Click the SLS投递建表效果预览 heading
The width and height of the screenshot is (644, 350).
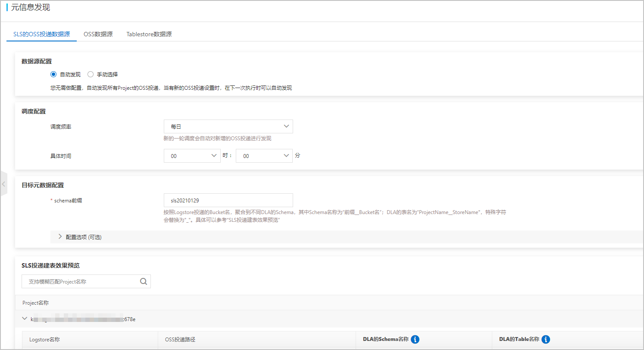pyautogui.click(x=50, y=265)
